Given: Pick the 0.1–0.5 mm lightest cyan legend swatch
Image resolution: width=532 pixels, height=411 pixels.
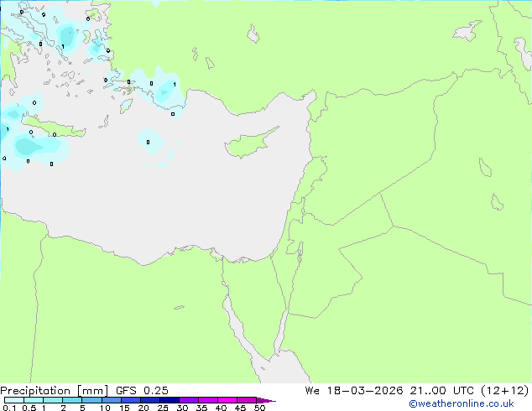Looking at the screenshot, I should click(14, 400).
